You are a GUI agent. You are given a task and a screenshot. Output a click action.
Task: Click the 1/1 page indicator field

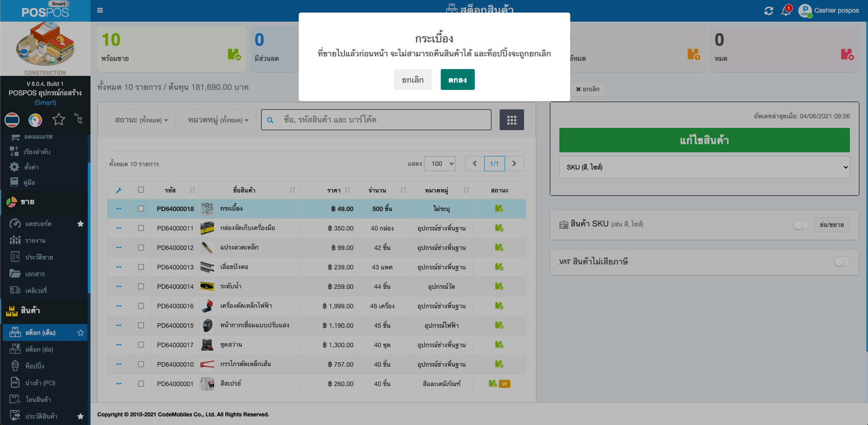[x=494, y=164]
